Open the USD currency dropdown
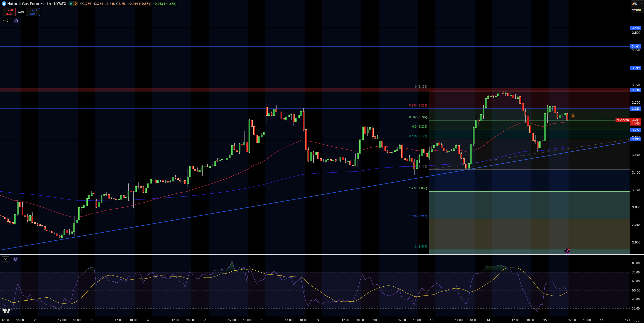Screen dimensions: 644x323 coord(637,4)
